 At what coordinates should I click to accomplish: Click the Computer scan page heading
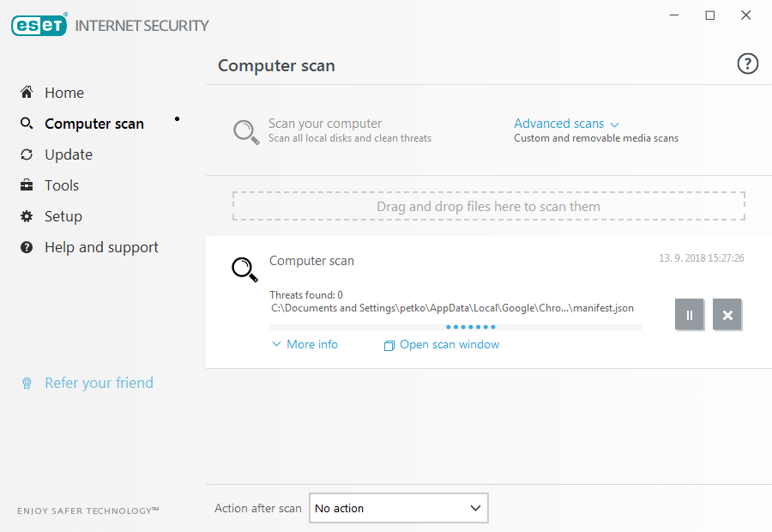pyautogui.click(x=276, y=65)
